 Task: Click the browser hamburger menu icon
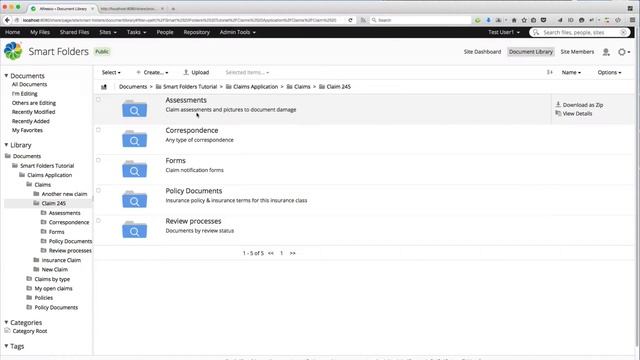[632, 20]
